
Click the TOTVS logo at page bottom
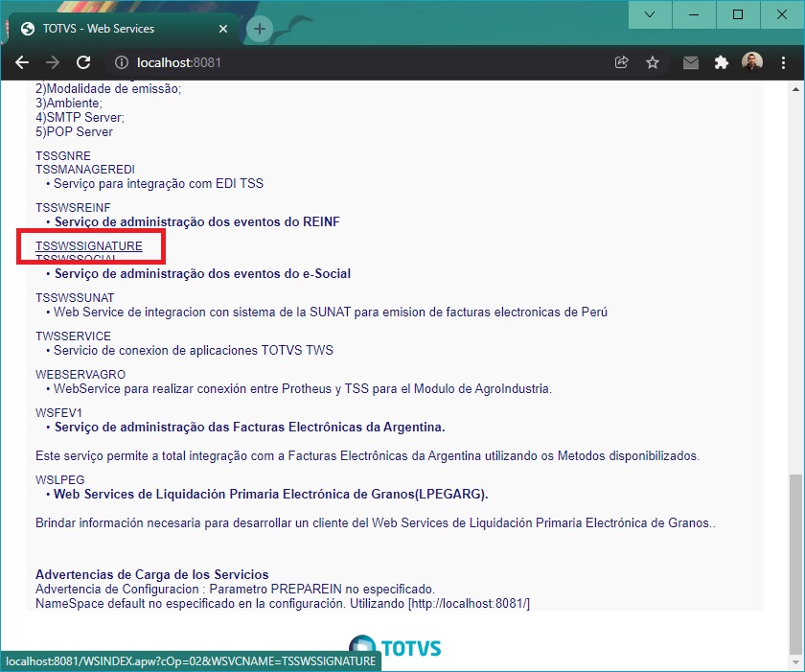tap(395, 648)
